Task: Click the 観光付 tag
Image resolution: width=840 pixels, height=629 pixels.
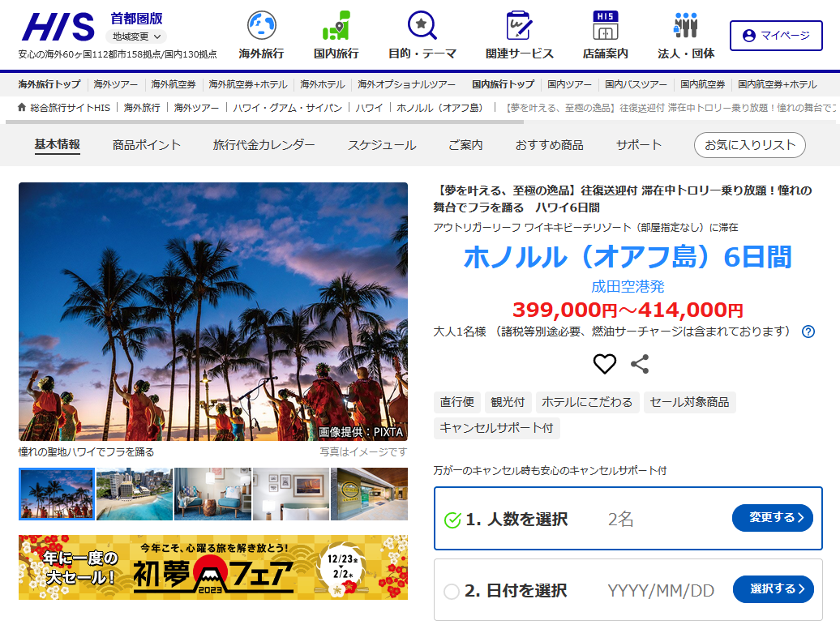Action: (x=508, y=402)
